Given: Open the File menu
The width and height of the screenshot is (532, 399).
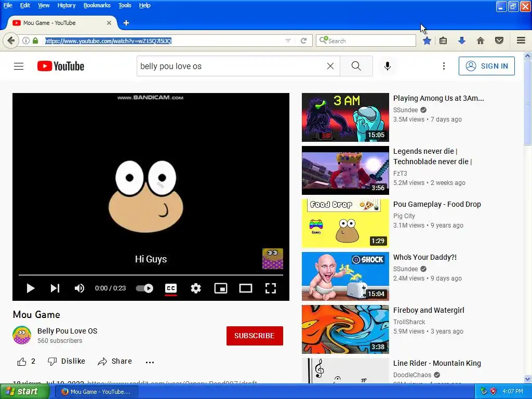Looking at the screenshot, I should (8, 5).
